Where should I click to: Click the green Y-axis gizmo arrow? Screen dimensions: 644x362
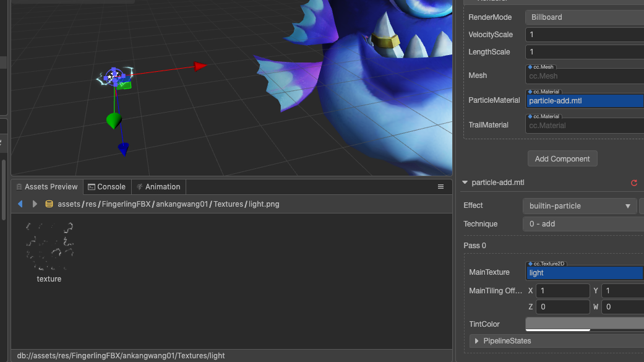click(114, 121)
